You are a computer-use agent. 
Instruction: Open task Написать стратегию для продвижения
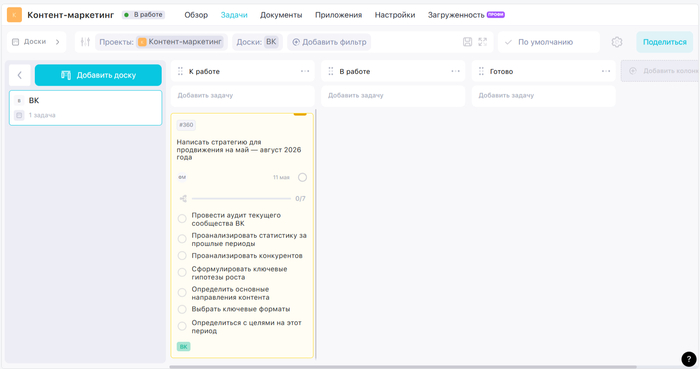[x=239, y=149]
